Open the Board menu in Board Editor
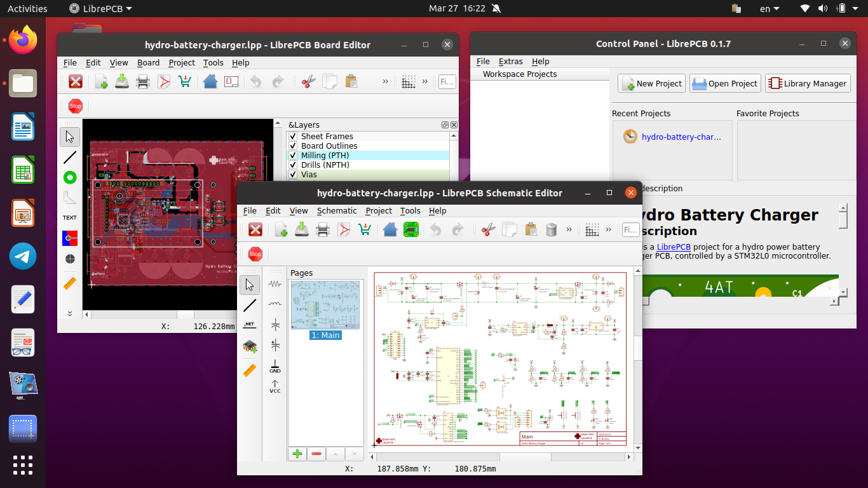Viewport: 868px width, 488px height. (x=148, y=62)
